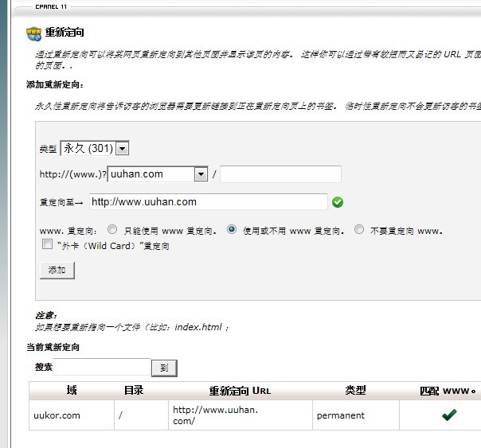Focus the 搜索 input field
This screenshot has width=481, height=448.
102,367
